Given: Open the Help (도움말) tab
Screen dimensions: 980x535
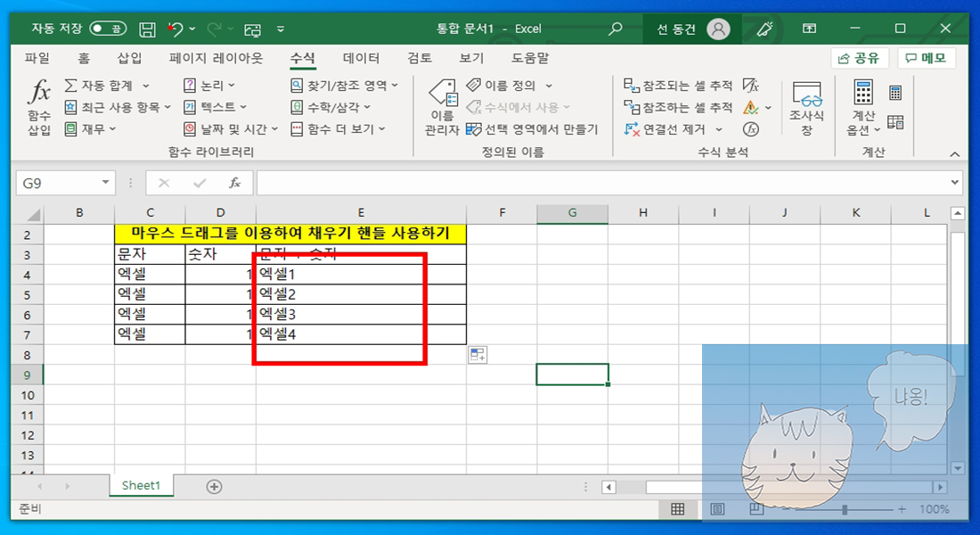Looking at the screenshot, I should [530, 58].
